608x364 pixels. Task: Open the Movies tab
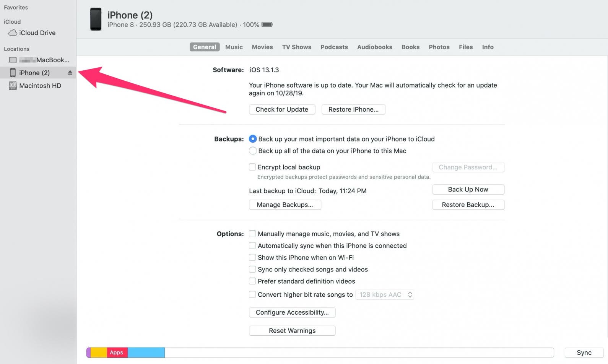tap(262, 47)
